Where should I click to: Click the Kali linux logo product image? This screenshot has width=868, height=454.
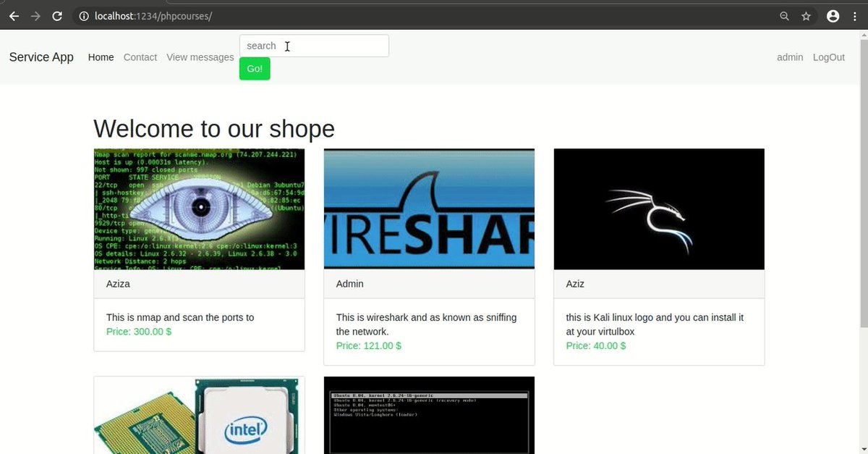coord(658,209)
